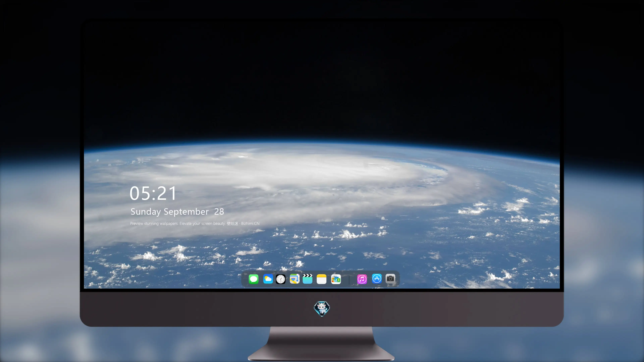Open the Camera app in the dock
The image size is (644, 362).
(x=390, y=279)
